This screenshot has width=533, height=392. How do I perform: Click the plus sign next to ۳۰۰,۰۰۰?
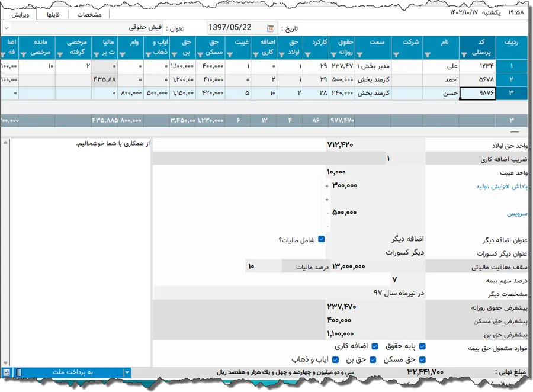click(x=327, y=186)
